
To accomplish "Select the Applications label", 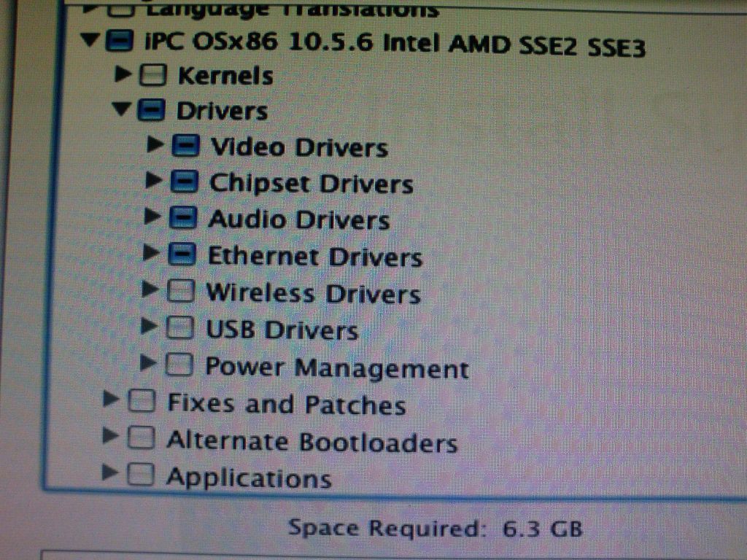I will pos(249,478).
